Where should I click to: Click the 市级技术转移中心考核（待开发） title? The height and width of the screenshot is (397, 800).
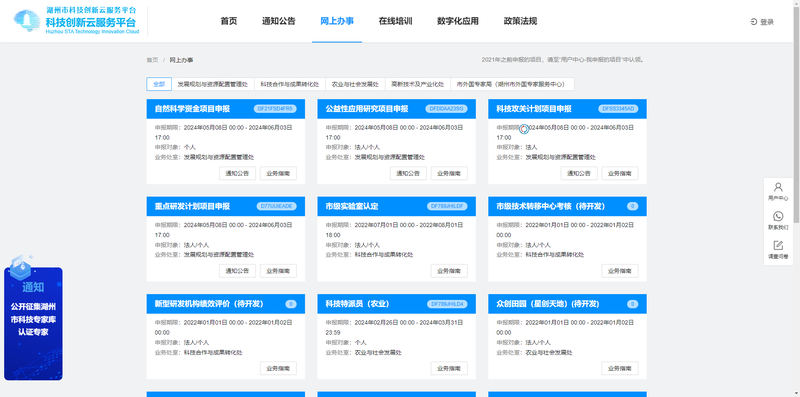click(551, 206)
